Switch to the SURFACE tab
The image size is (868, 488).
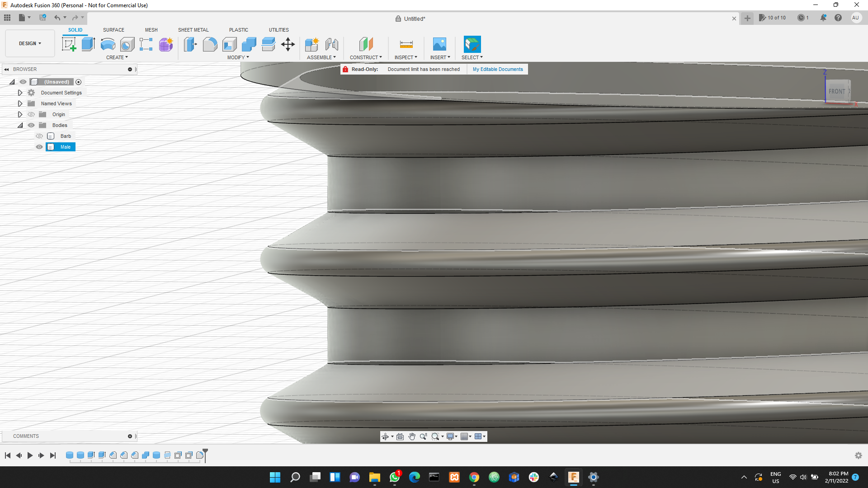coord(113,30)
